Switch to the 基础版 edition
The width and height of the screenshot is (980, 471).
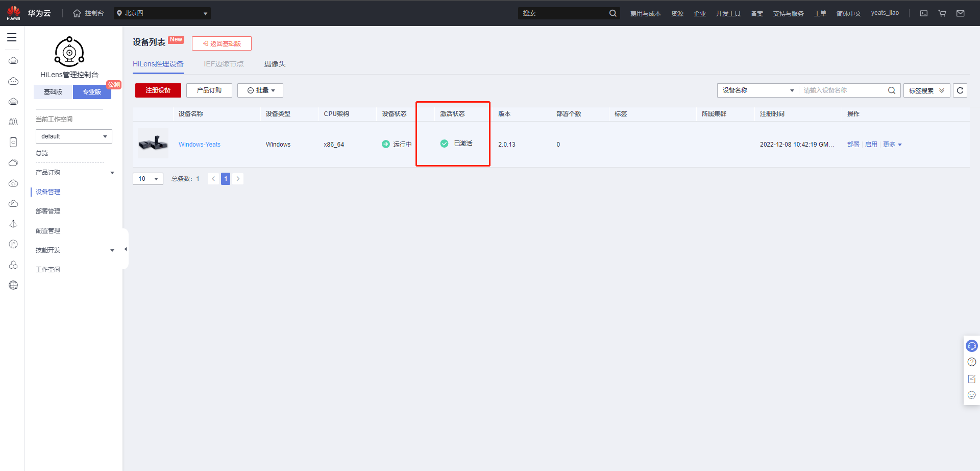(x=53, y=92)
